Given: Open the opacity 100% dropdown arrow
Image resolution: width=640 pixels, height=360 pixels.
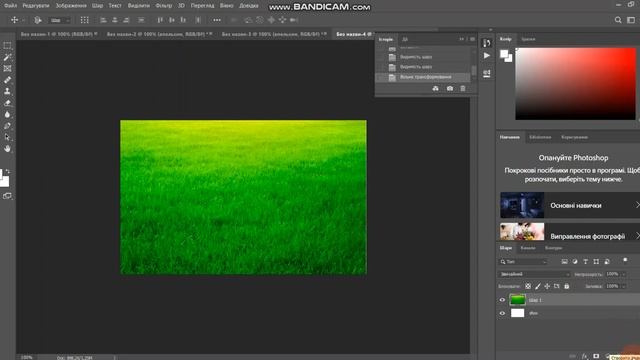Looking at the screenshot, I should coord(624,274).
